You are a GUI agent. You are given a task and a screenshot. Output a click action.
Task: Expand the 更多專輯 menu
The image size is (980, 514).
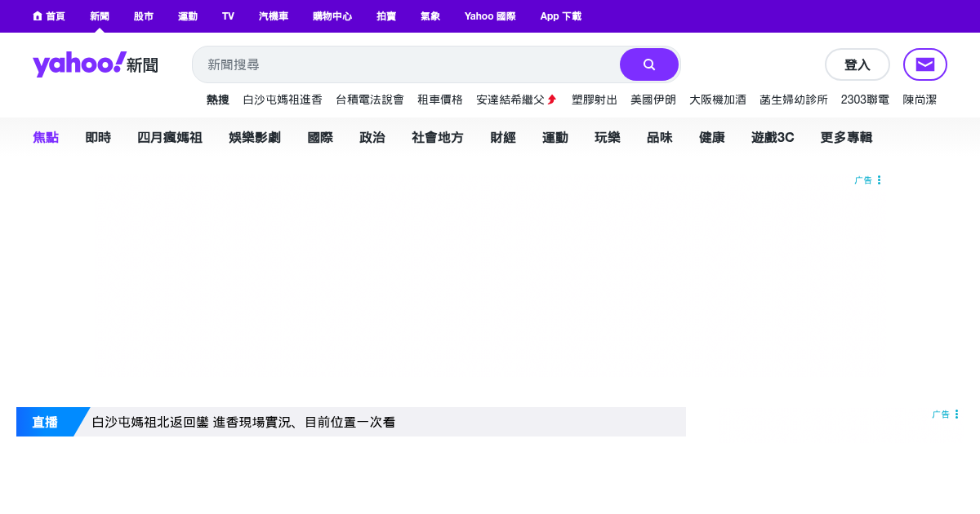click(x=846, y=137)
